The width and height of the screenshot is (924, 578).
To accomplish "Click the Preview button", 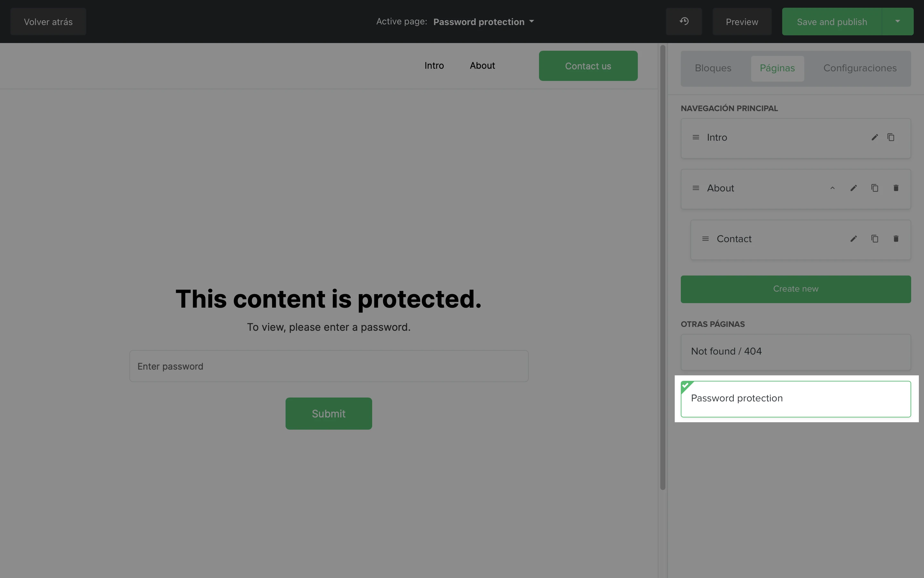I will click(x=742, y=22).
